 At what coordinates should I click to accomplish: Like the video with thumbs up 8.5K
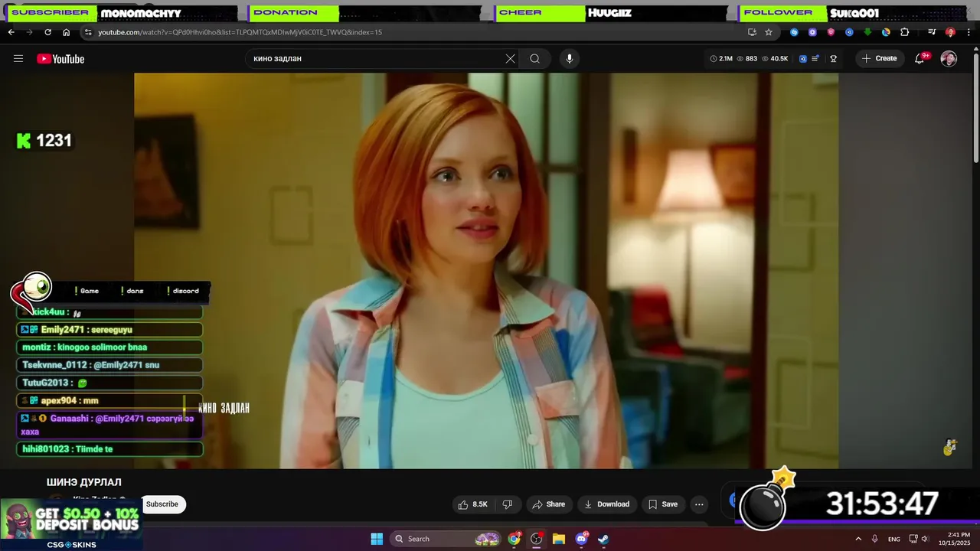472,504
